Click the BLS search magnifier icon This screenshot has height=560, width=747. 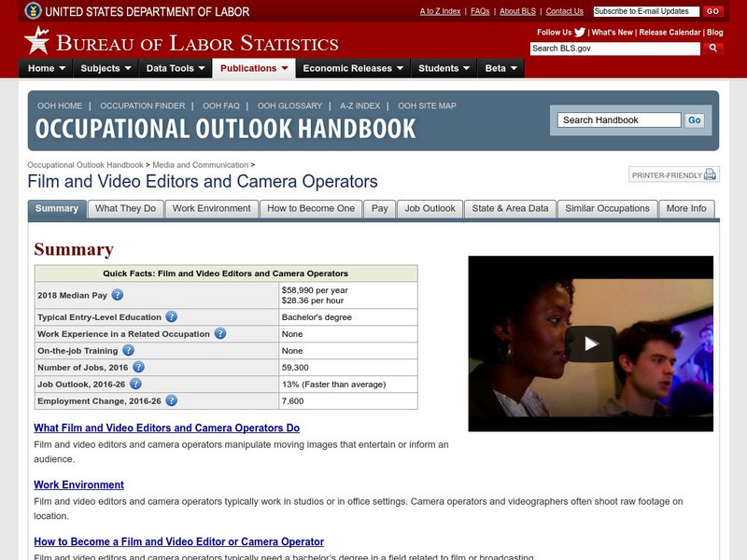coord(712,48)
